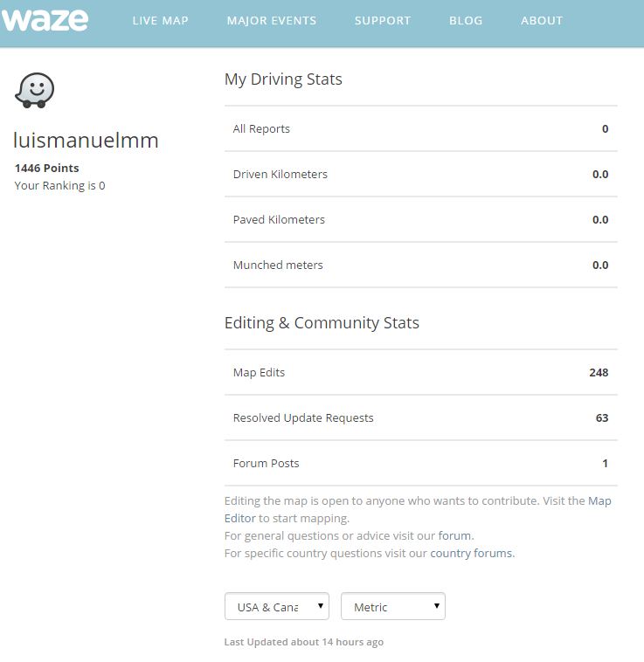644x662 pixels.
Task: Navigate to the Blog page
Action: [x=465, y=21]
